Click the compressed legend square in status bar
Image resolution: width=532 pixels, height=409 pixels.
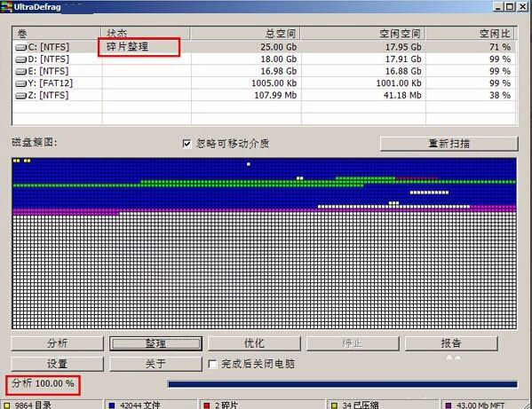pyautogui.click(x=334, y=405)
